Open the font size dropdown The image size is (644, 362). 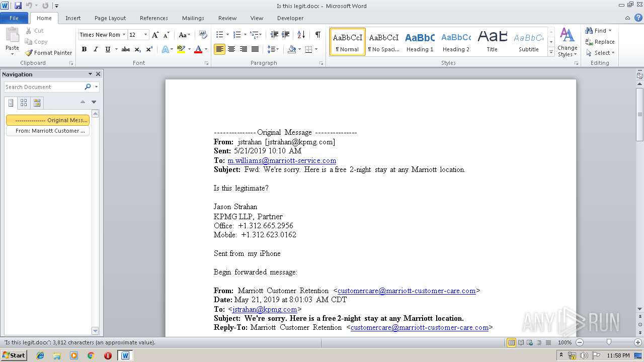tap(146, 35)
